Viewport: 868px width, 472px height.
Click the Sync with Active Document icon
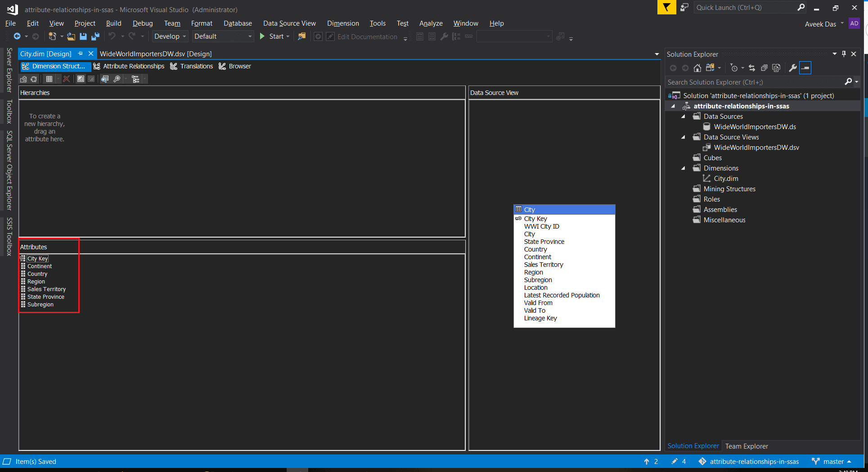tap(751, 68)
